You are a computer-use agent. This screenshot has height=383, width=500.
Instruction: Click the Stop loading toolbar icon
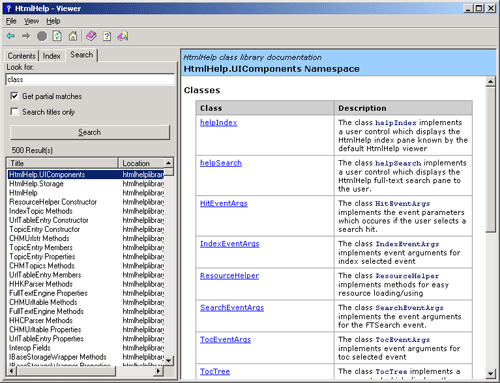42,36
